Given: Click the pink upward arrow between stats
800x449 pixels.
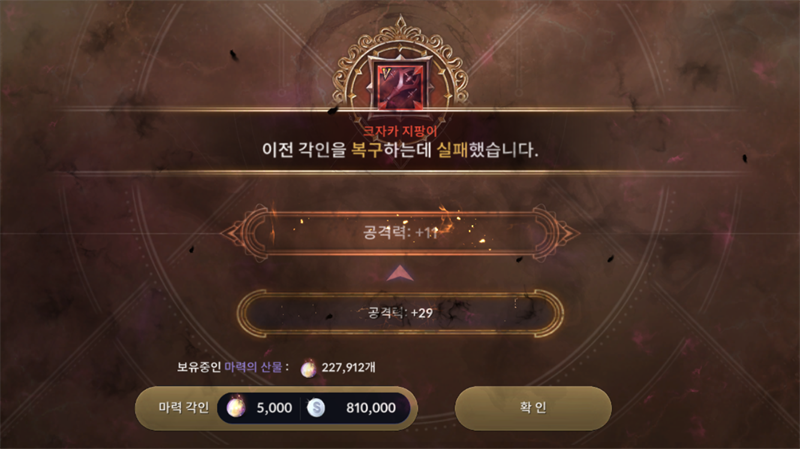Looking at the screenshot, I should pos(400,273).
